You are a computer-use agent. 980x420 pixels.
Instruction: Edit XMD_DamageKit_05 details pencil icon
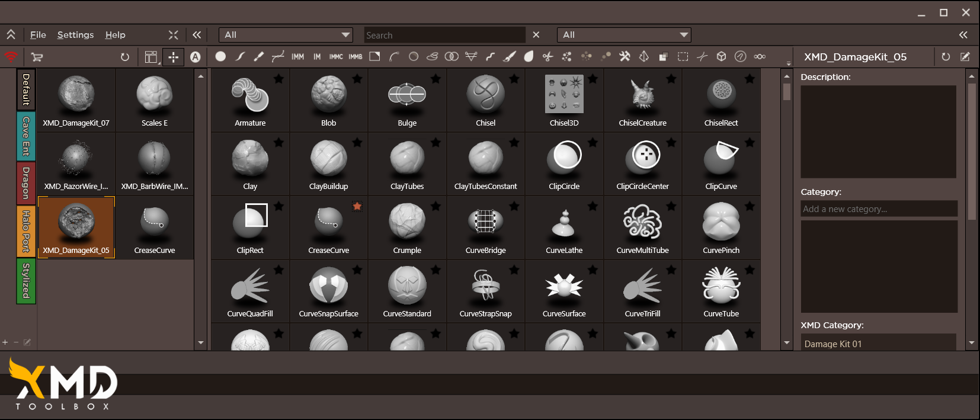point(965,57)
